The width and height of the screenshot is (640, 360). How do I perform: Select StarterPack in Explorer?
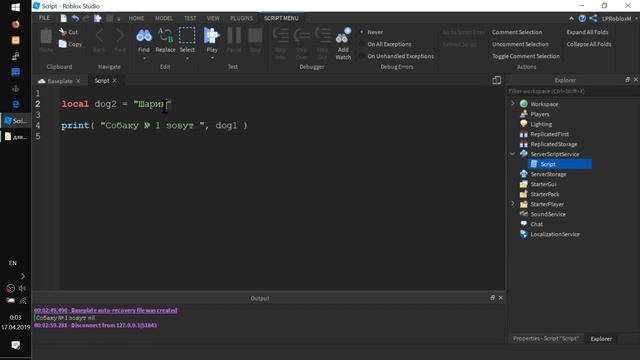(x=544, y=194)
